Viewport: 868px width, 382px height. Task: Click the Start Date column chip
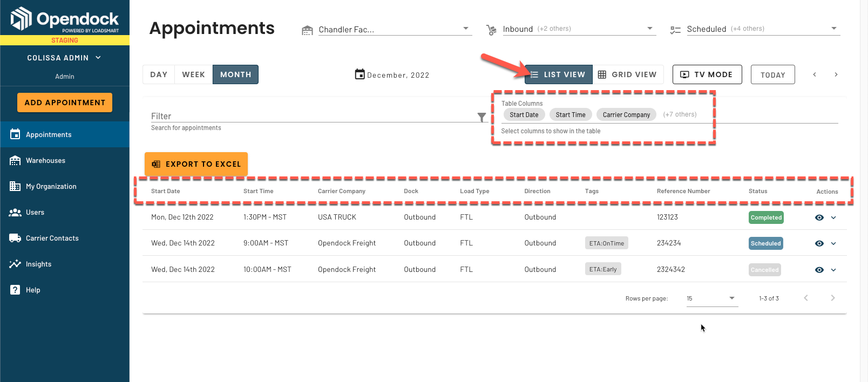[524, 114]
